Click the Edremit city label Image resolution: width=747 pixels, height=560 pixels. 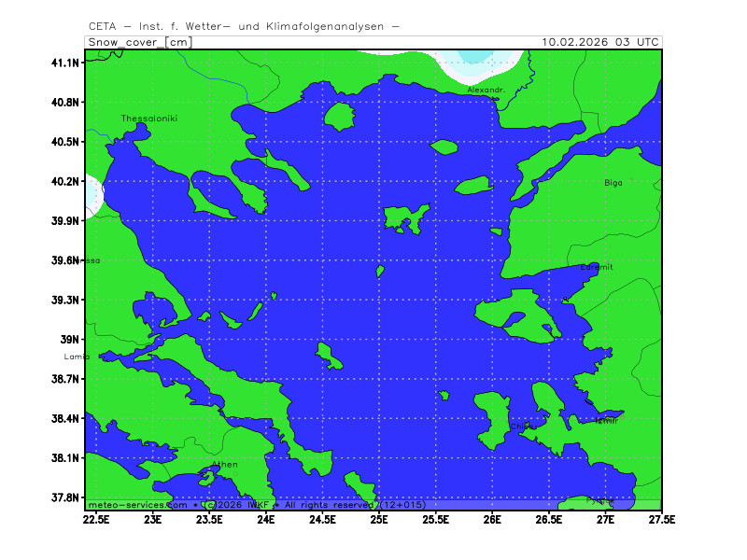click(597, 267)
